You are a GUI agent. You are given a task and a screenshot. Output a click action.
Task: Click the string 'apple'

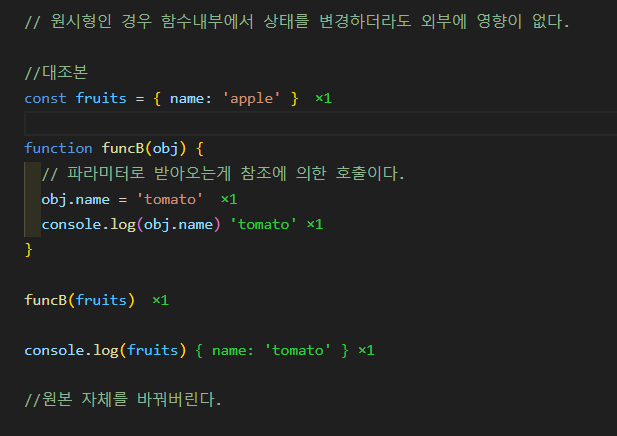(x=251, y=98)
